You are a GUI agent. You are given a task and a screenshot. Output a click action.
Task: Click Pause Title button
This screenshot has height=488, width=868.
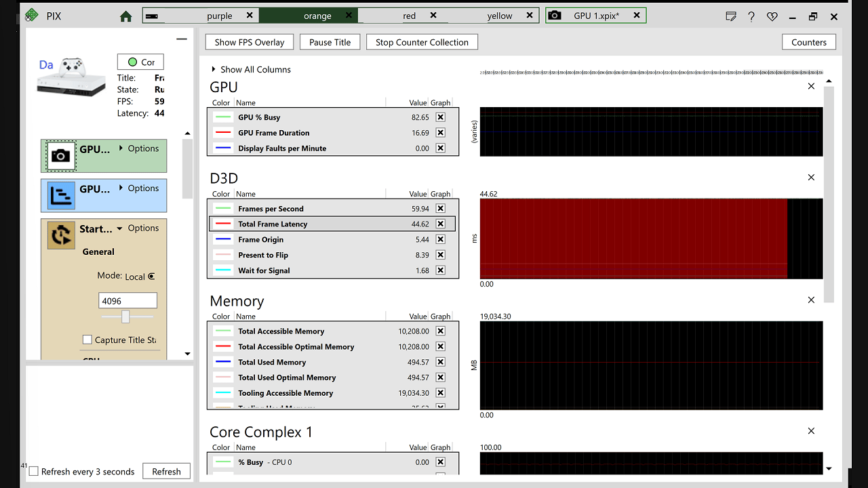pos(330,42)
